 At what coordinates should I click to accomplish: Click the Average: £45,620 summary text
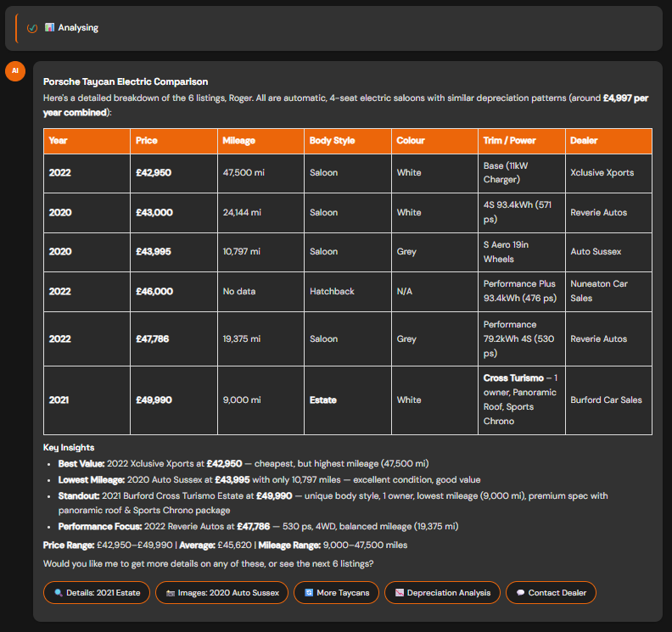point(216,545)
